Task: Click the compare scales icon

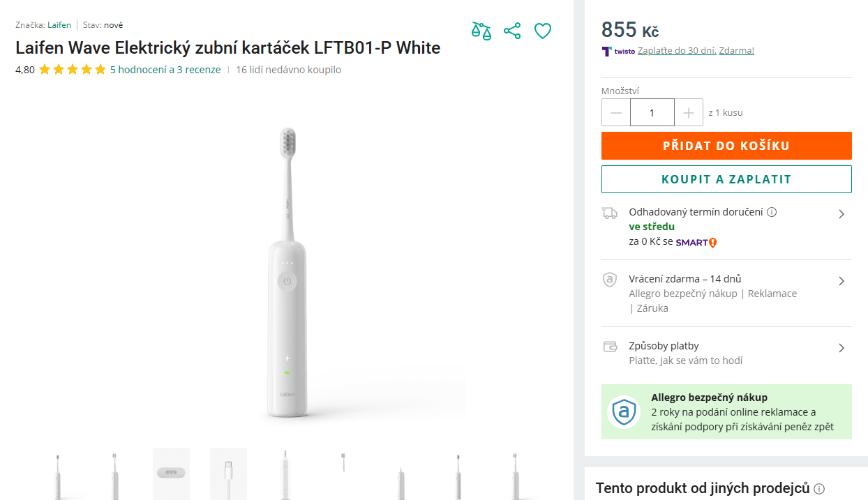Action: pos(481,31)
